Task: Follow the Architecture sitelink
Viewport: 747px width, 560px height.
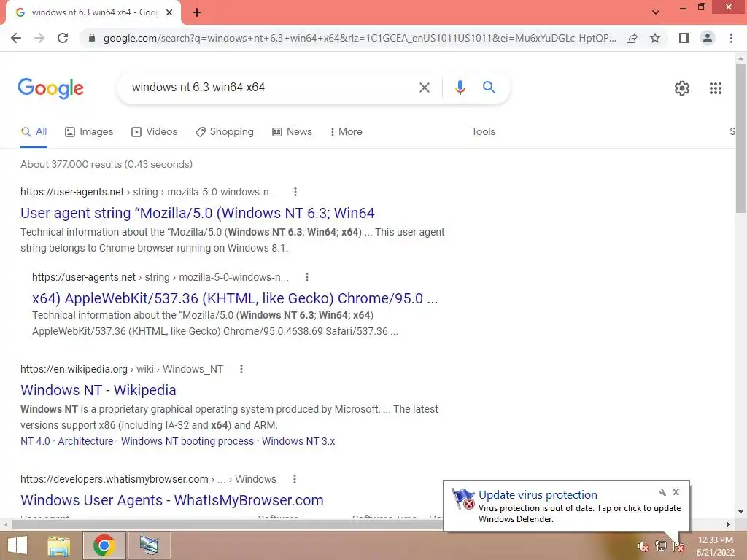Action: point(86,441)
